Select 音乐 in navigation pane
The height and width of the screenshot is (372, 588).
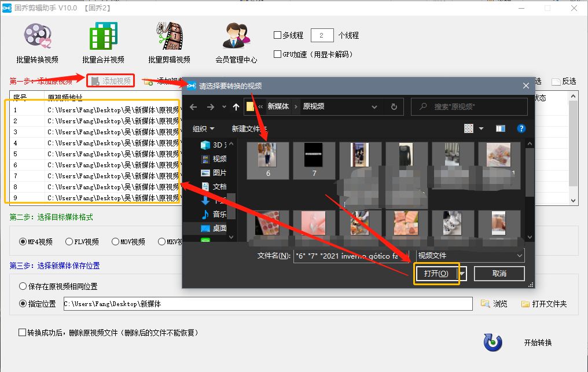pyautogui.click(x=214, y=214)
